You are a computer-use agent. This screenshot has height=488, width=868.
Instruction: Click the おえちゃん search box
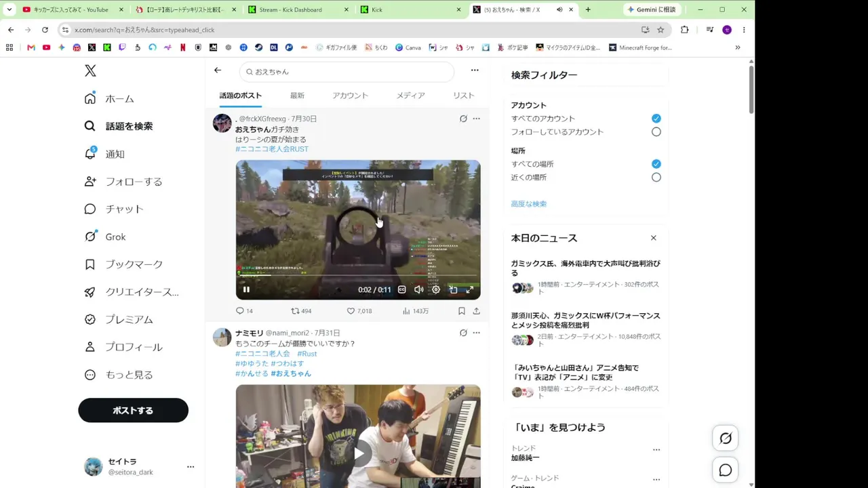pos(347,71)
